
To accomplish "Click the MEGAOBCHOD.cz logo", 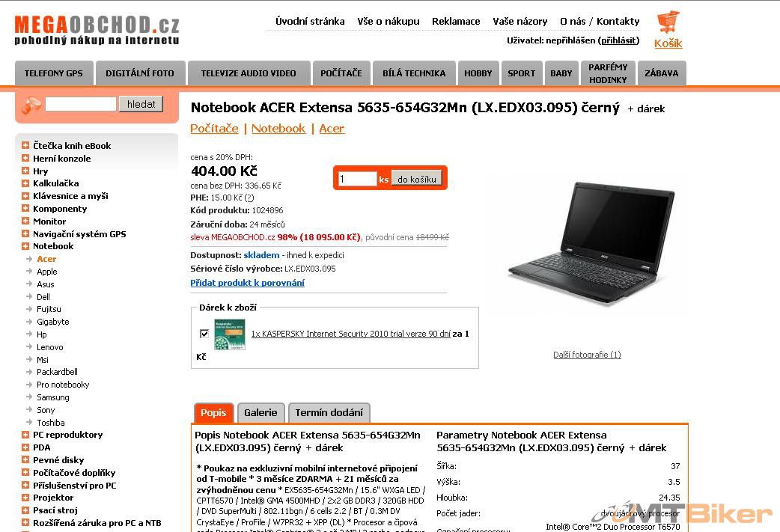I will 97,30.
